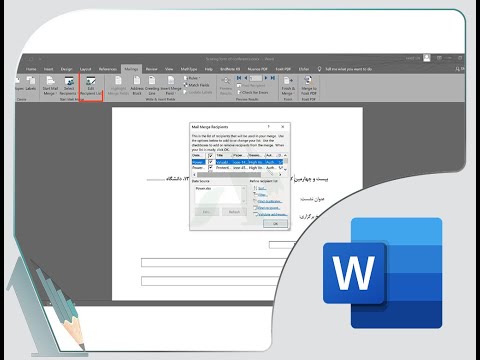Click the dialog help question mark
Image resolution: width=480 pixels, height=360 pixels.
point(268,127)
